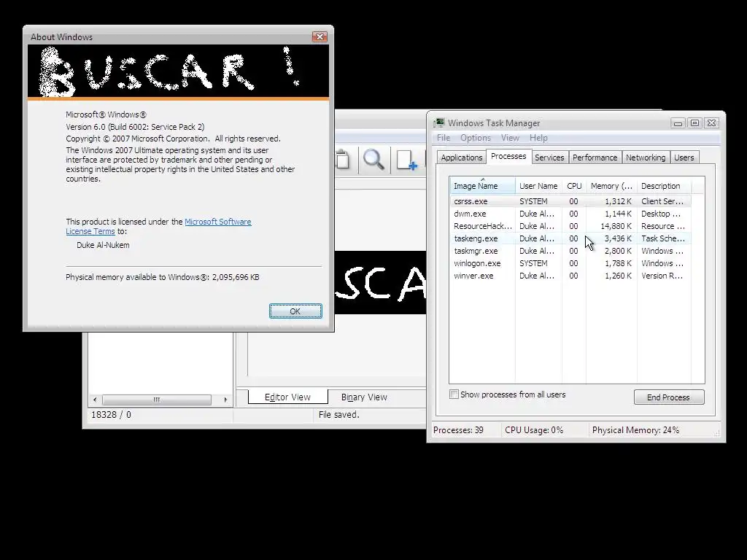Click the 14,880 K memory value
This screenshot has height=560, width=747.
coord(616,226)
